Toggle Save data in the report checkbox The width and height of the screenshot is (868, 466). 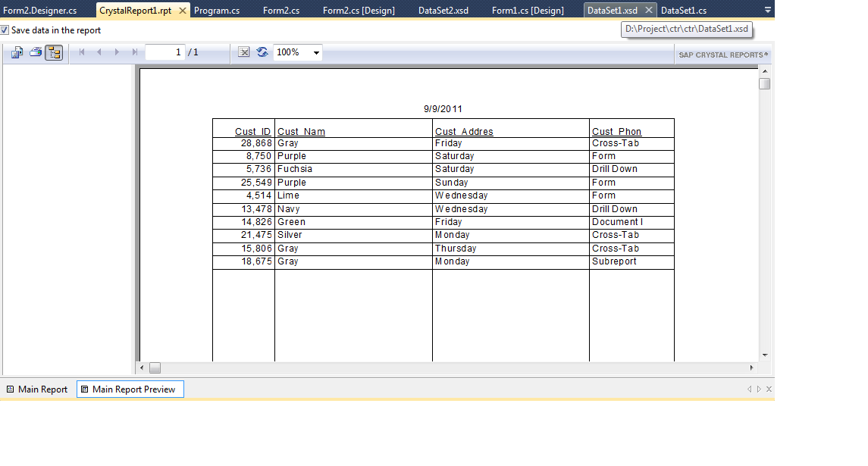[x=5, y=30]
